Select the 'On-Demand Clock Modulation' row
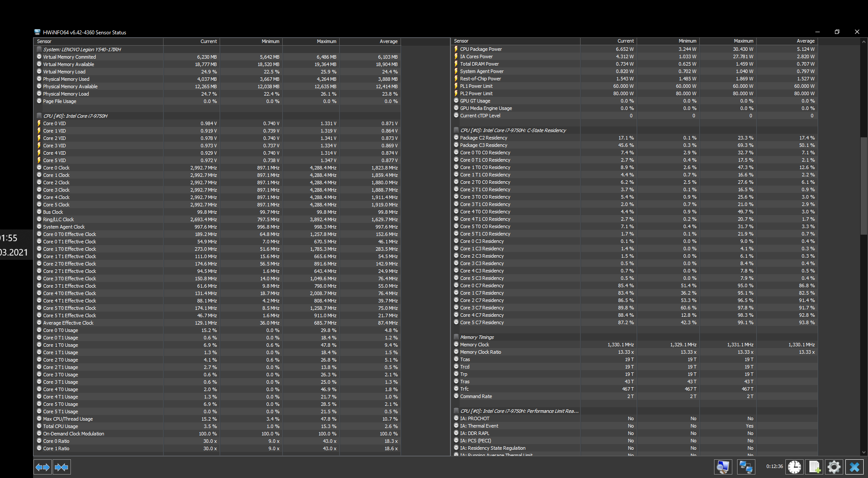Image resolution: width=868 pixels, height=478 pixels. click(217, 434)
